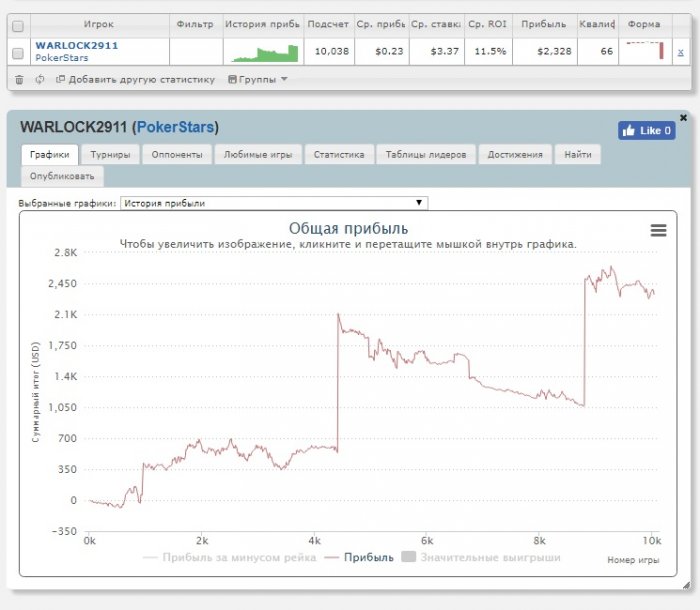The width and height of the screenshot is (700, 610).
Task: Click the resize grip at panel corner
Action: (686, 585)
